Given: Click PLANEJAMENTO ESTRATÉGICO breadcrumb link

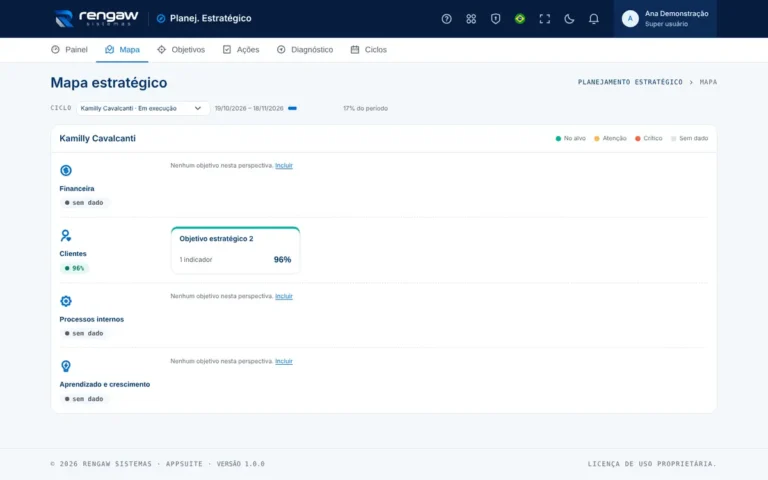Looking at the screenshot, I should point(630,82).
